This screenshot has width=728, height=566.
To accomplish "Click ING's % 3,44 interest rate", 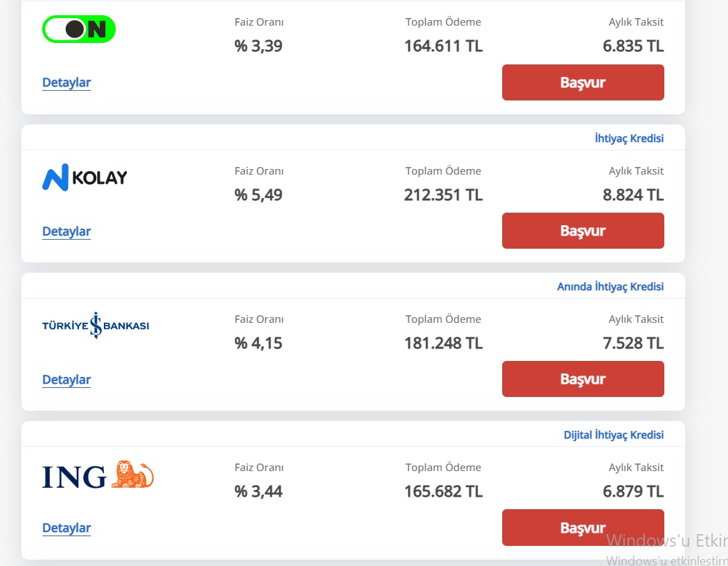I will (258, 492).
